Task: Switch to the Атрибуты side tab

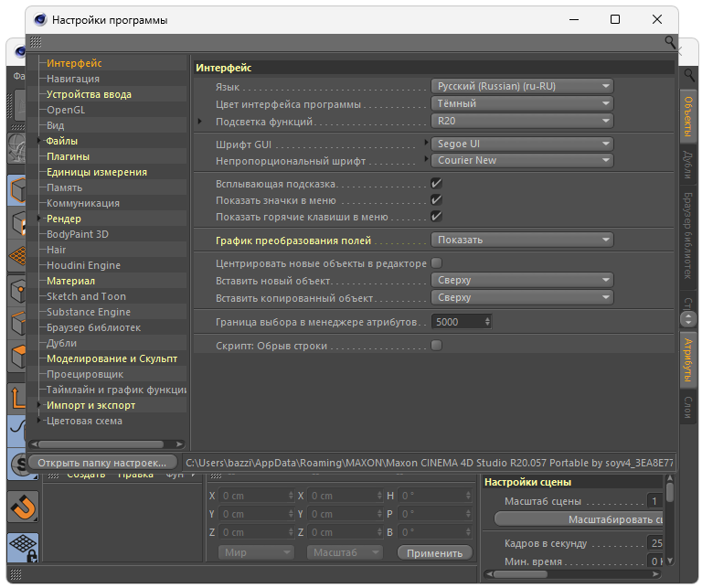Action: 688,360
